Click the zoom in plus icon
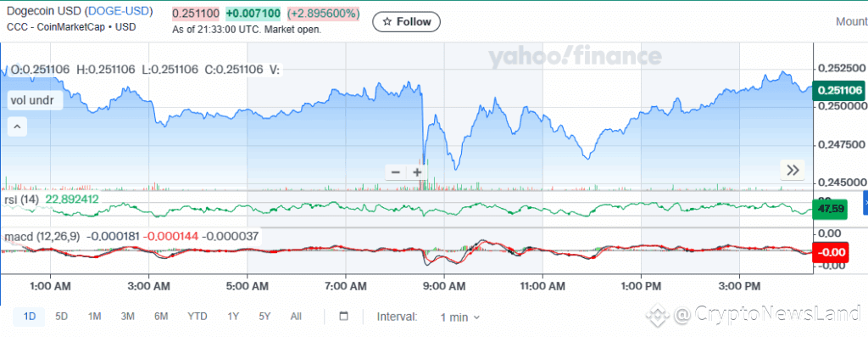 [x=417, y=172]
